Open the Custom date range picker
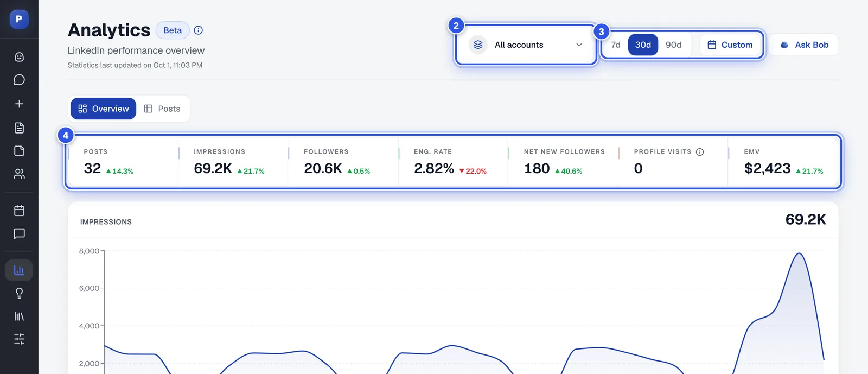 coord(730,45)
